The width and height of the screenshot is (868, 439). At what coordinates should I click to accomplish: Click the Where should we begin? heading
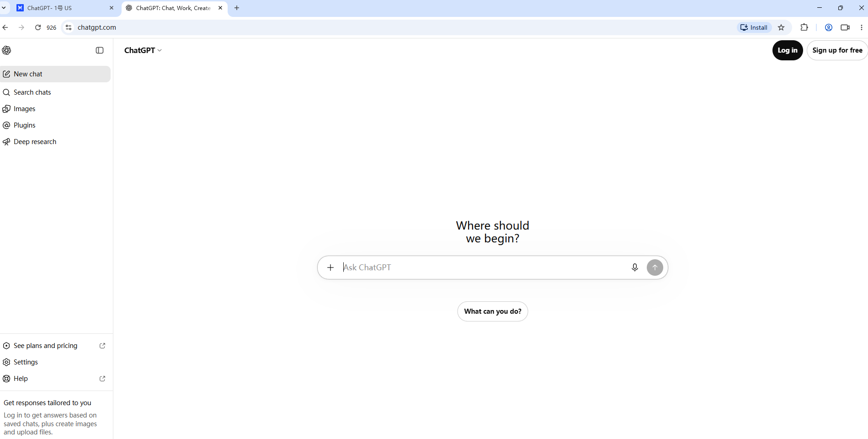coord(493,232)
